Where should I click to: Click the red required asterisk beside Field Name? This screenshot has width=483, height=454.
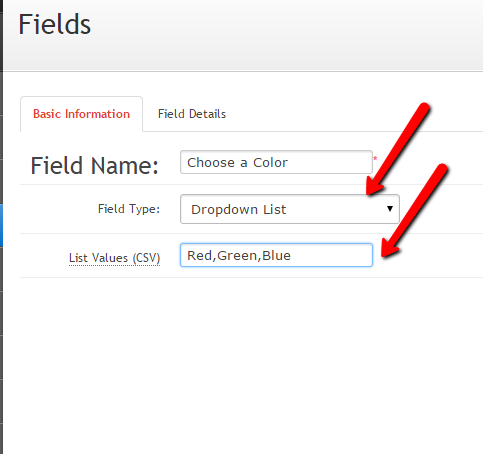tap(375, 158)
